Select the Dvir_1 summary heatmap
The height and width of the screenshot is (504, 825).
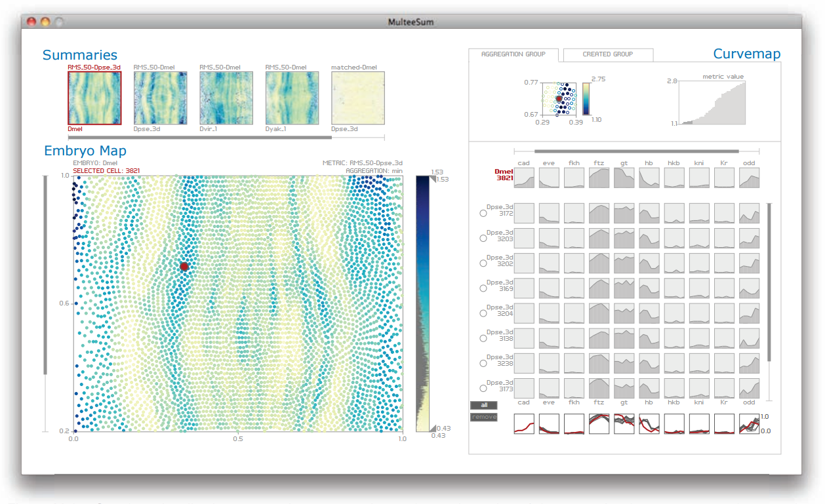click(226, 97)
